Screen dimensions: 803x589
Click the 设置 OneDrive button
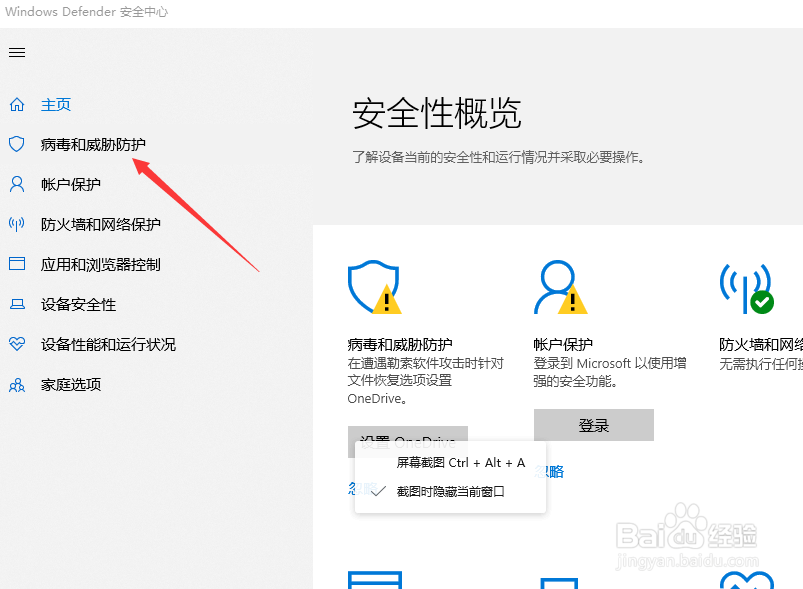408,434
